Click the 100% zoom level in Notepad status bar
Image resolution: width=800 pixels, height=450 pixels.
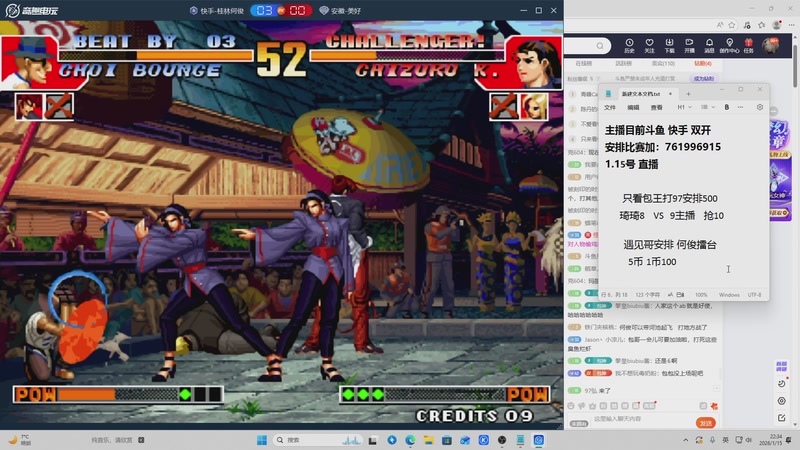[702, 295]
